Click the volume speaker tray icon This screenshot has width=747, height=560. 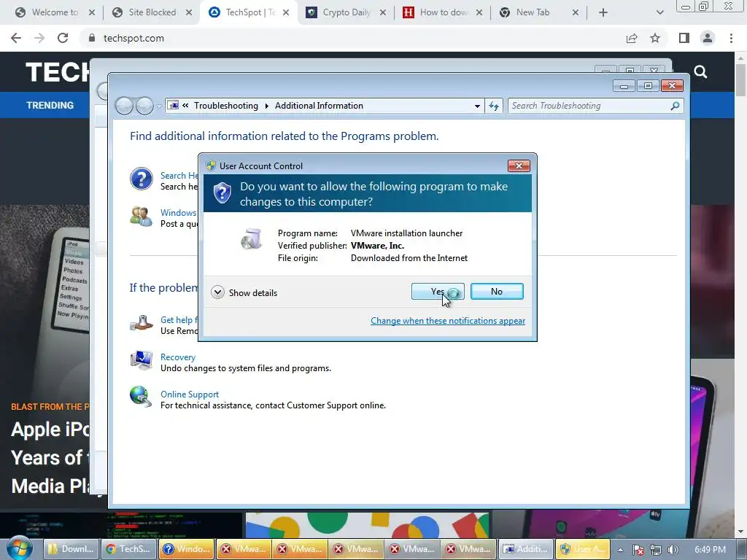pyautogui.click(x=673, y=550)
